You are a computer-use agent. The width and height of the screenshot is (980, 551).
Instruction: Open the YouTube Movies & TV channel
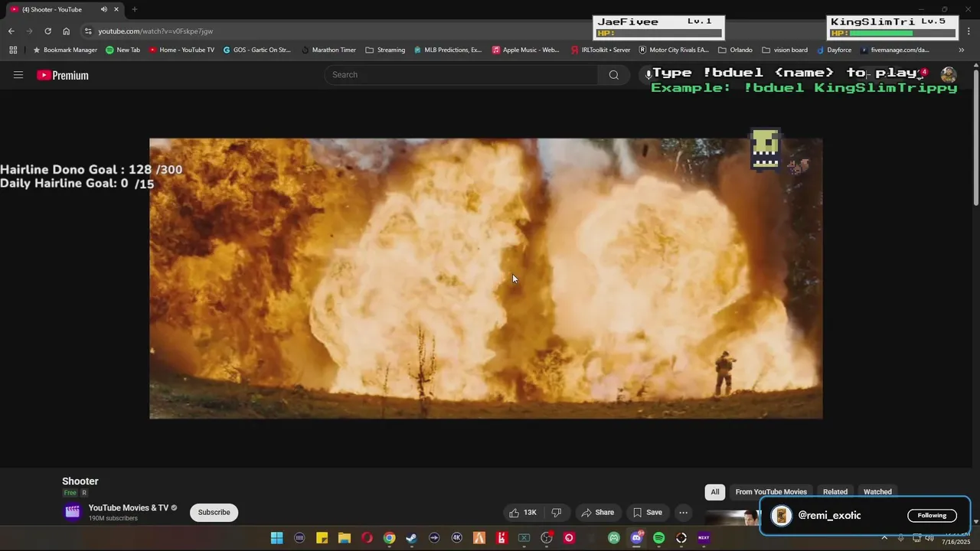tap(128, 508)
